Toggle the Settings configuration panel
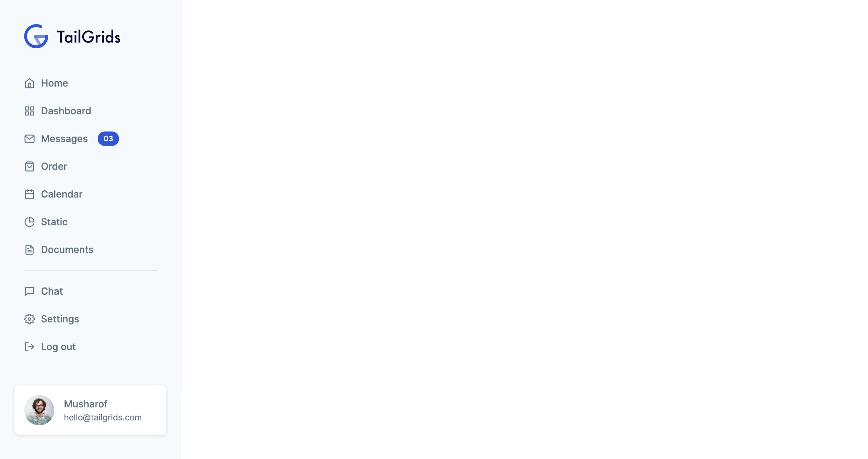 coord(60,319)
